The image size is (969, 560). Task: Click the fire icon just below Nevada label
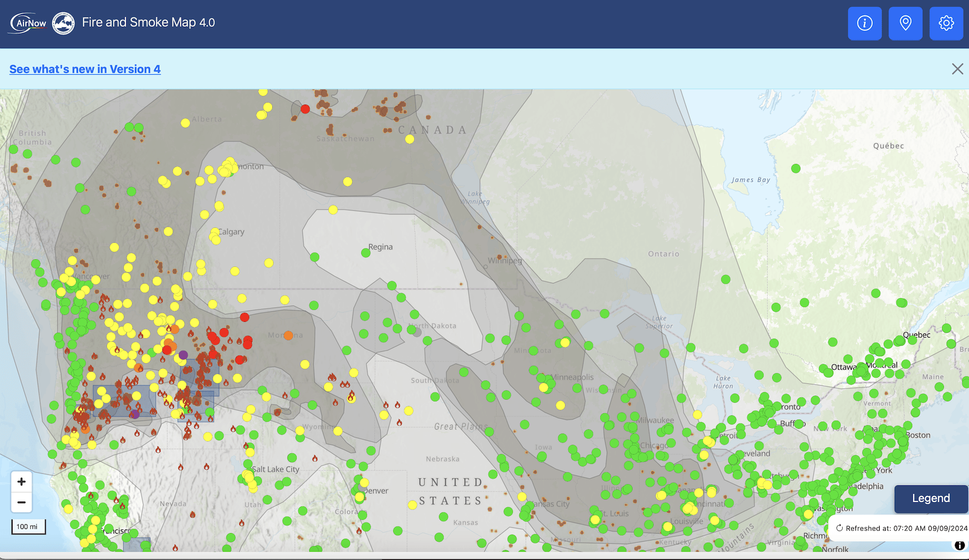[x=192, y=514]
